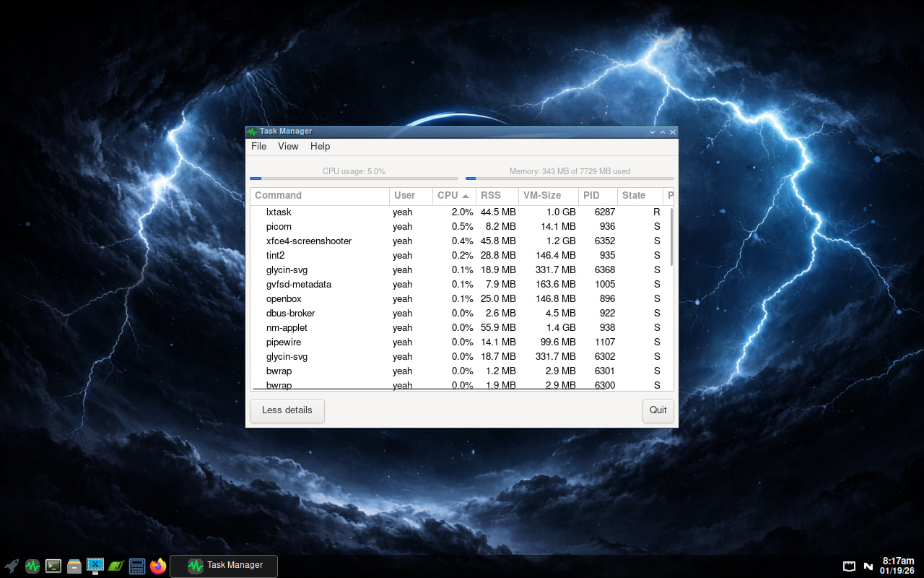Viewport: 924px width, 578px height.
Task: Sort the list by PID column
Action: point(591,196)
